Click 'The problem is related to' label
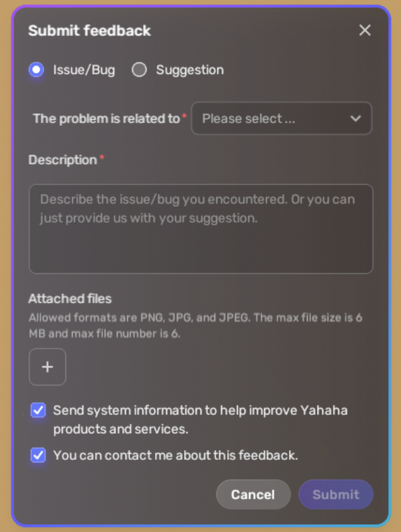This screenshot has height=532, width=401. point(106,119)
